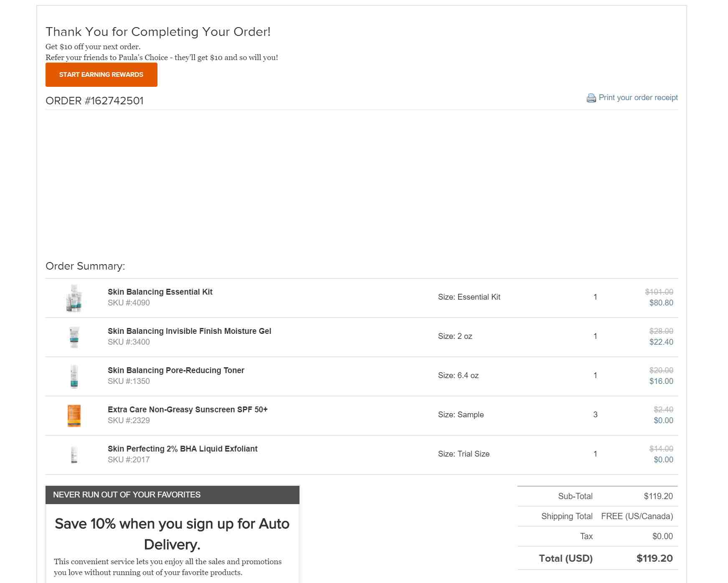The height and width of the screenshot is (583, 728).
Task: Click the SKU #:4090 text
Action: [129, 303]
